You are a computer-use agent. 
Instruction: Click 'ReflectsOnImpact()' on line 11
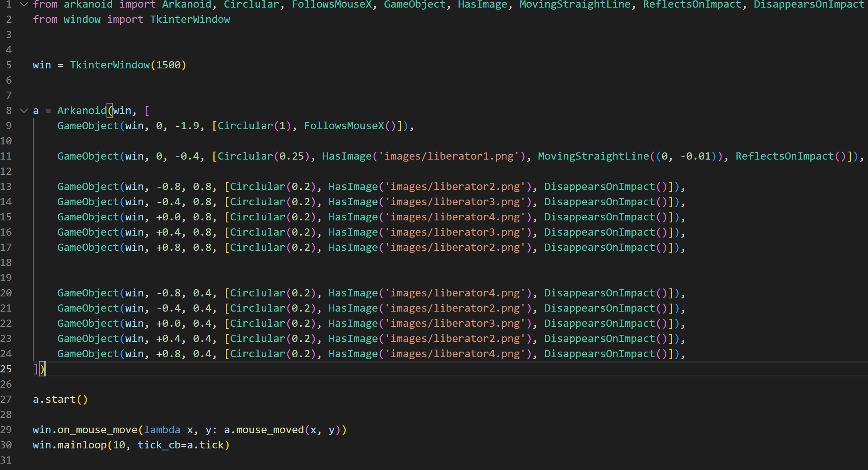[x=791, y=156]
